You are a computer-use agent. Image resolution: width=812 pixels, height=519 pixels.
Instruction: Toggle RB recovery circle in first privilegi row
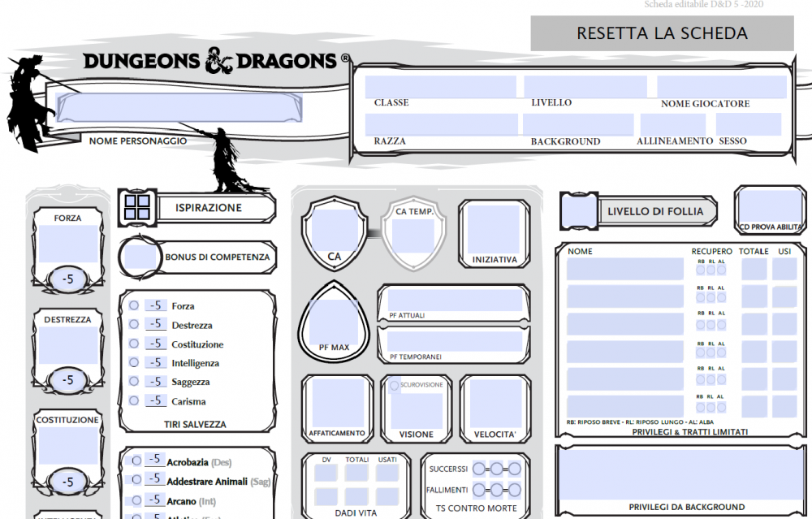(701, 270)
